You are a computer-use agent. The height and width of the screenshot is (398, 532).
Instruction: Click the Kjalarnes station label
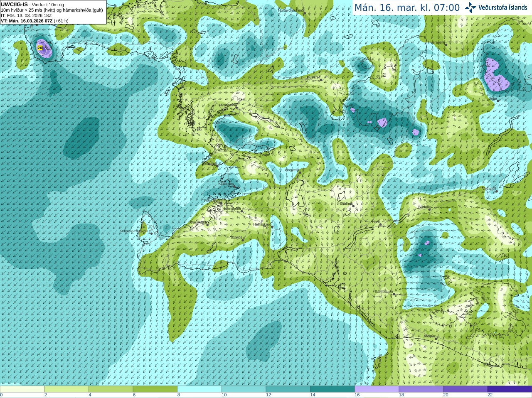coord(226,183)
